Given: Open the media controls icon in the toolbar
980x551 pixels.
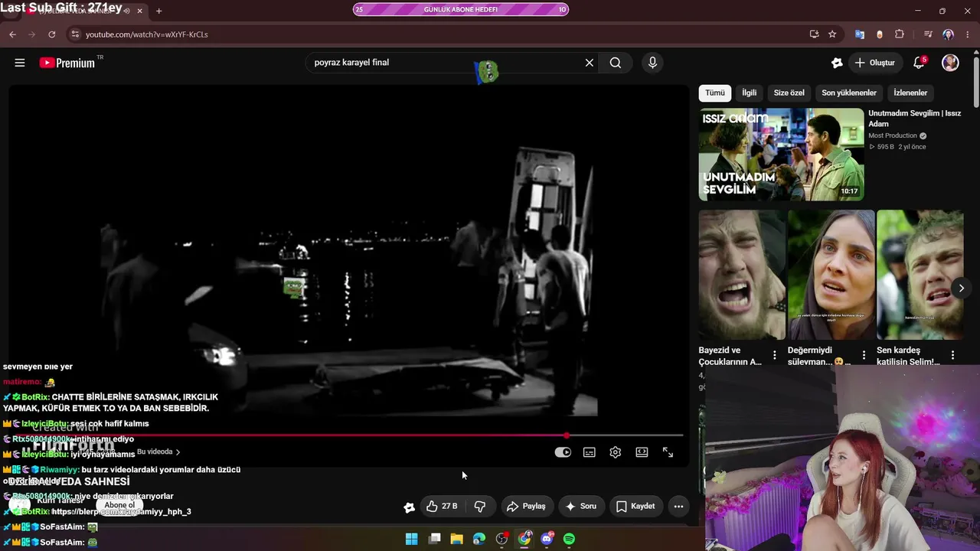Looking at the screenshot, I should click(928, 34).
